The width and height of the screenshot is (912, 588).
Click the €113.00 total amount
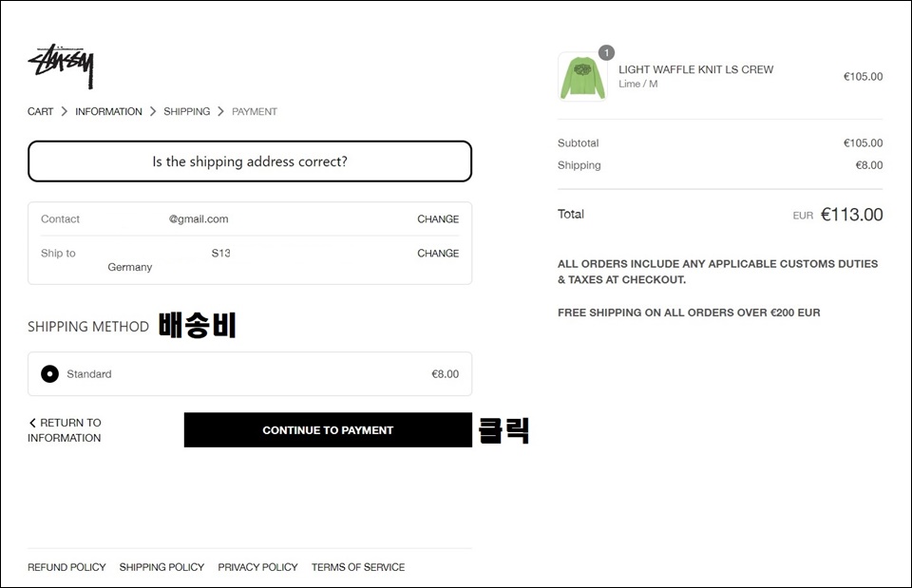pos(851,215)
